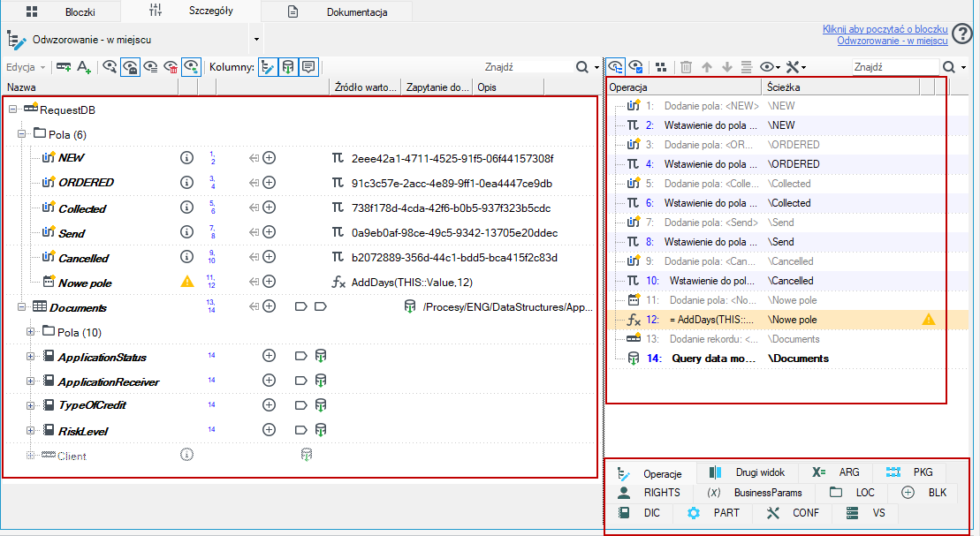
Task: Open the RIGHTS tab
Action: [x=649, y=492]
